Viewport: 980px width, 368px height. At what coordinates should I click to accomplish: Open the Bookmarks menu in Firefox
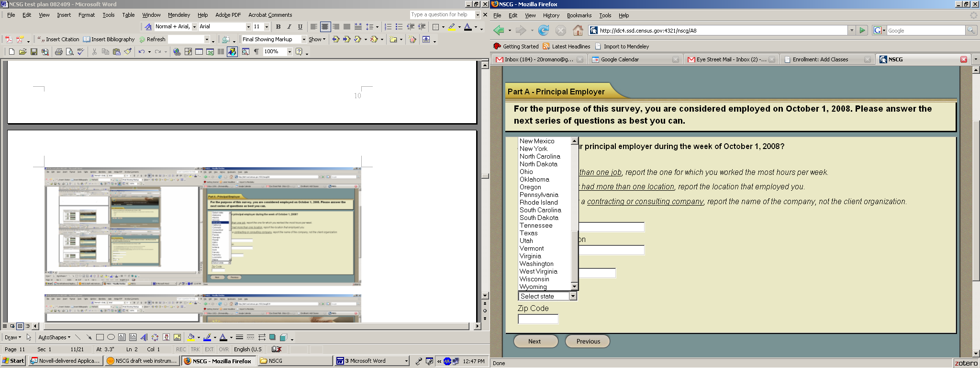(x=579, y=15)
